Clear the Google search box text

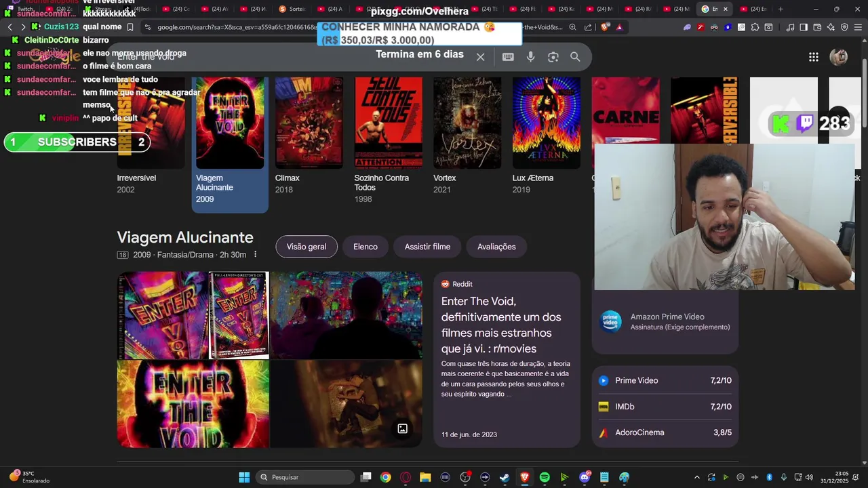tap(480, 57)
